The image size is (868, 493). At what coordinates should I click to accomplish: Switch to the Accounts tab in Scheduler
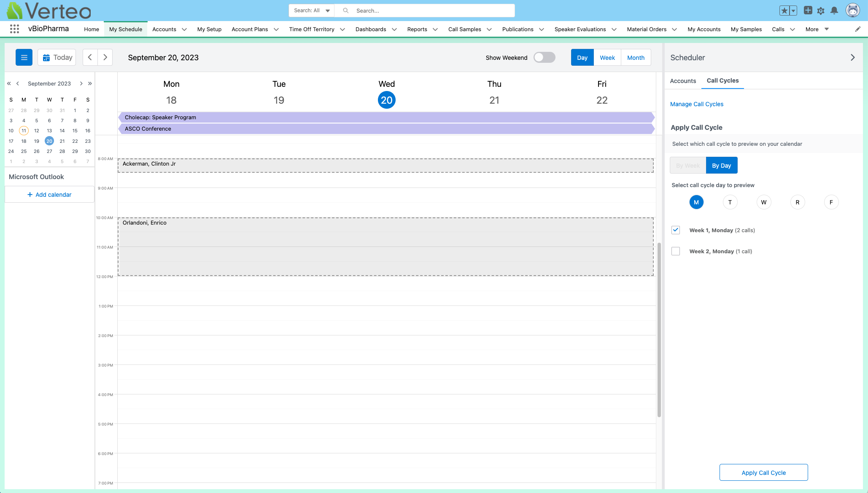tap(683, 81)
